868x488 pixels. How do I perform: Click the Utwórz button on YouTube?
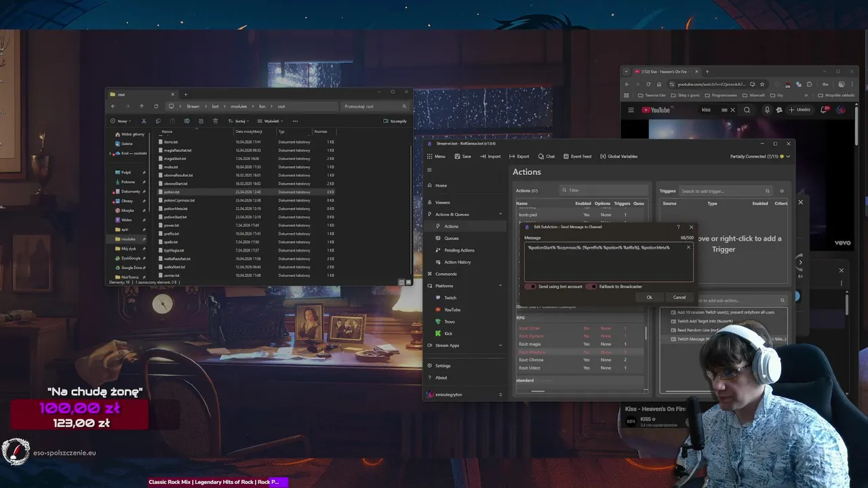(x=800, y=110)
